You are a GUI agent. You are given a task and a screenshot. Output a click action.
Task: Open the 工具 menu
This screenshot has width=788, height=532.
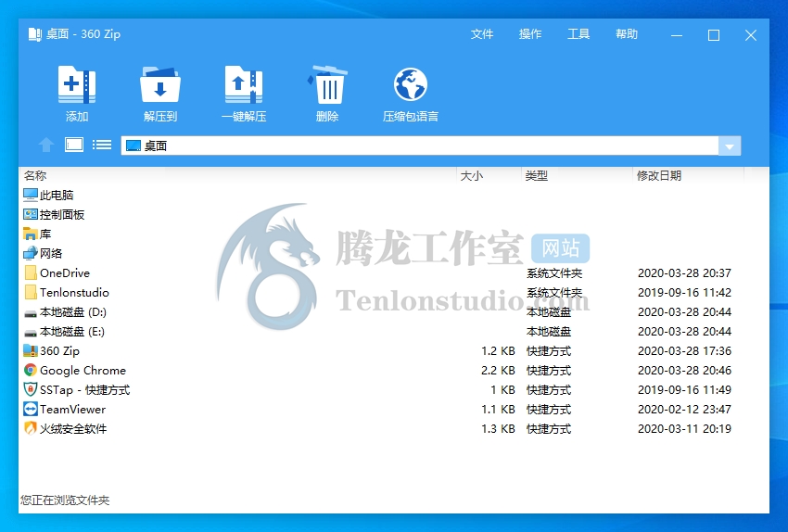pos(578,33)
